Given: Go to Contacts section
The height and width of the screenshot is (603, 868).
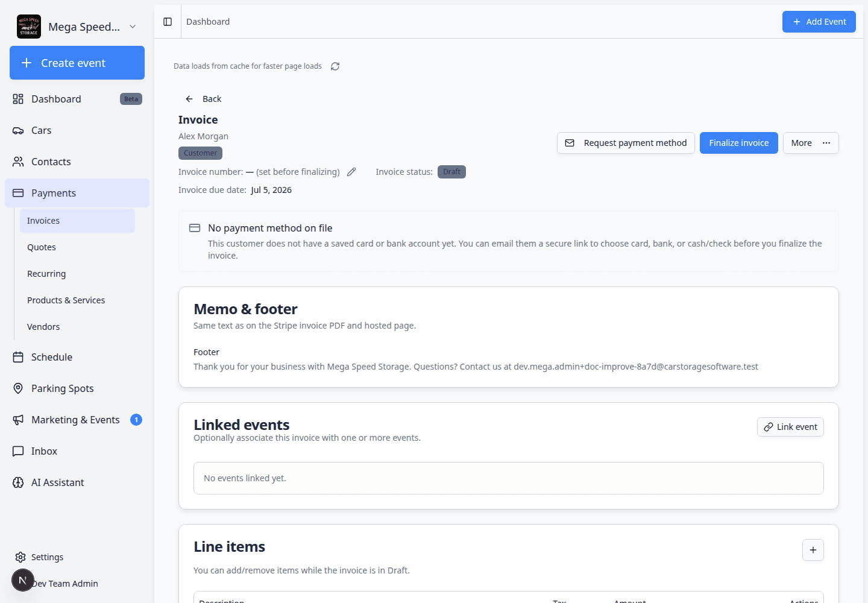Looking at the screenshot, I should coord(77,162).
